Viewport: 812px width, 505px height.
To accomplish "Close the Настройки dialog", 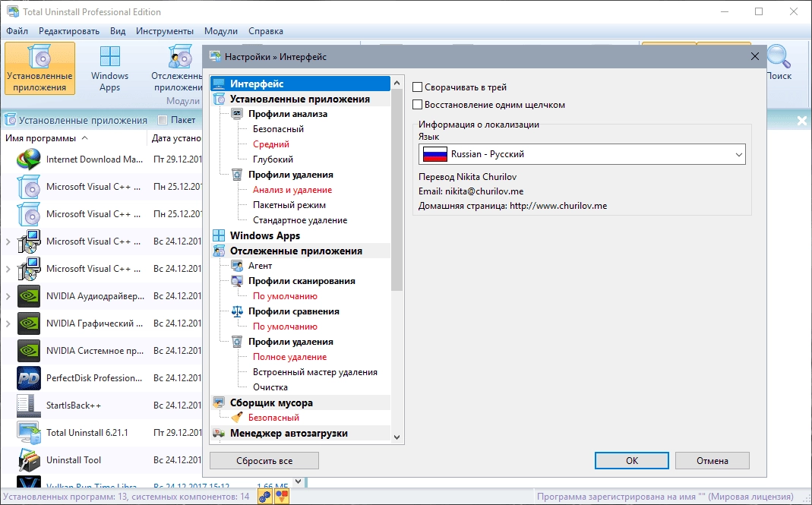I will (x=755, y=56).
